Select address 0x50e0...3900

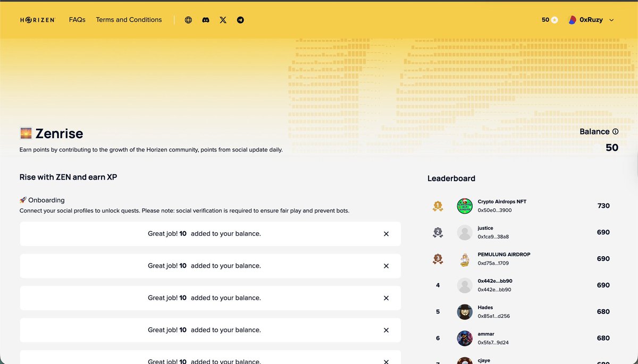pos(494,210)
